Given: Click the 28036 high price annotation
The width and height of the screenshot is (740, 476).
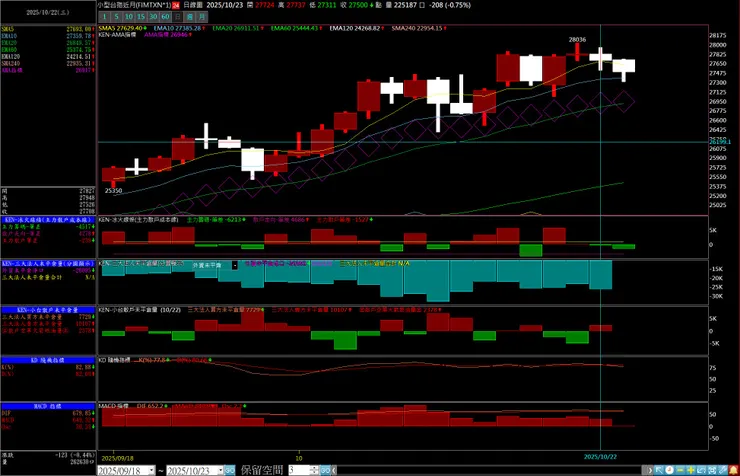Looking at the screenshot, I should coord(577,40).
